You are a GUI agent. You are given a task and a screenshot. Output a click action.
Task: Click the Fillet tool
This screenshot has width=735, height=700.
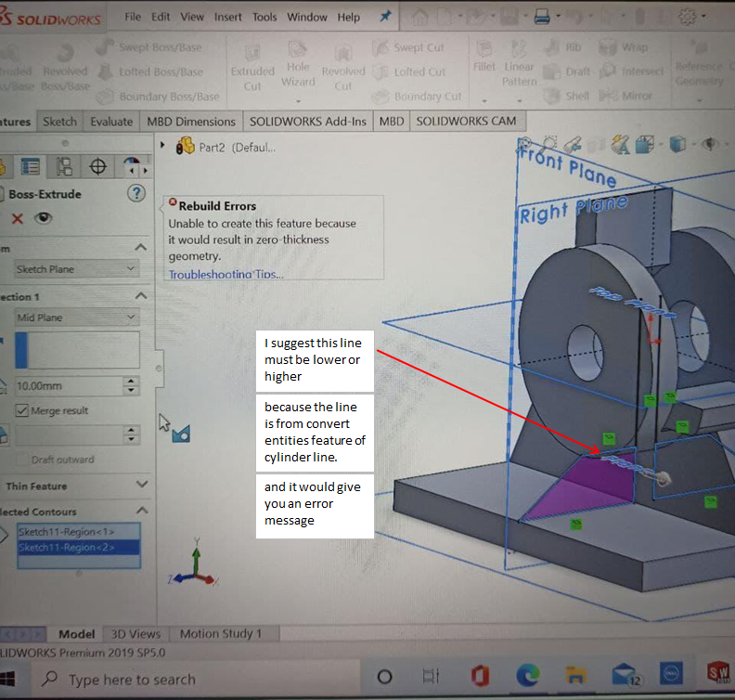pos(484,57)
